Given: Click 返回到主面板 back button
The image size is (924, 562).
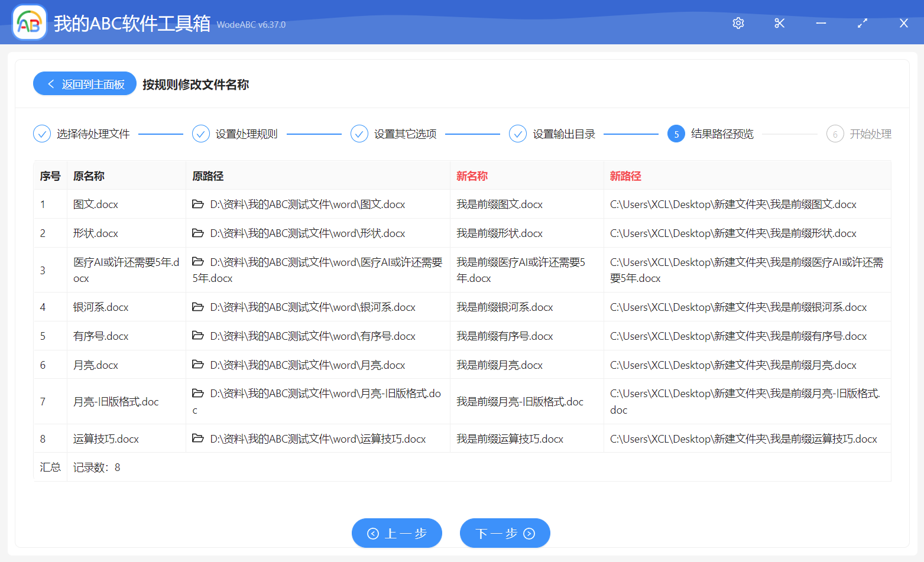Looking at the screenshot, I should (x=85, y=84).
